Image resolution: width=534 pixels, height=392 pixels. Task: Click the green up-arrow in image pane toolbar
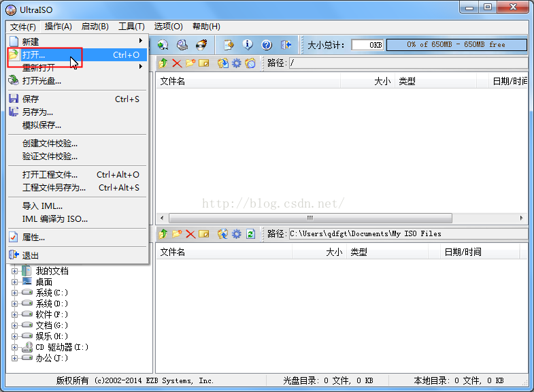click(163, 63)
